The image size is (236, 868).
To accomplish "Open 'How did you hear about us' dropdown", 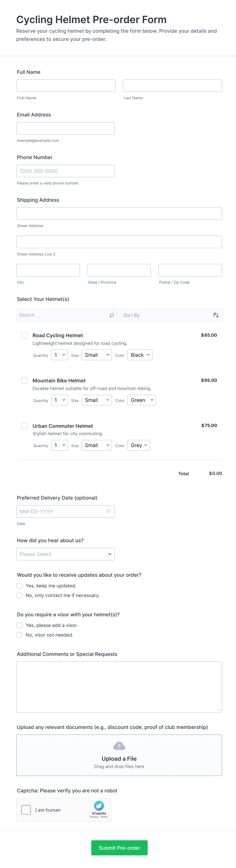I will (x=65, y=554).
